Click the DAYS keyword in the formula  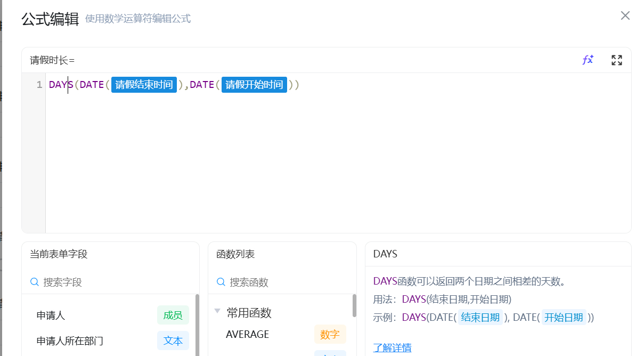61,85
